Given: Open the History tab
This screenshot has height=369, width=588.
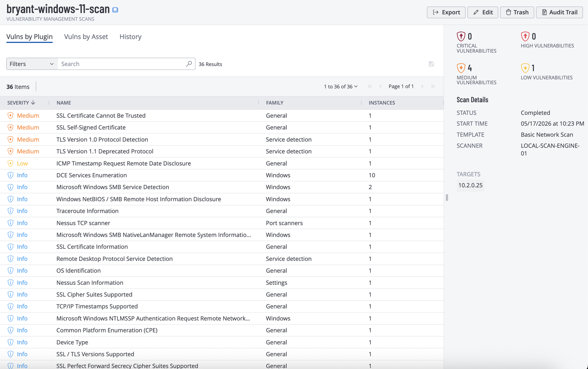Looking at the screenshot, I should (130, 37).
